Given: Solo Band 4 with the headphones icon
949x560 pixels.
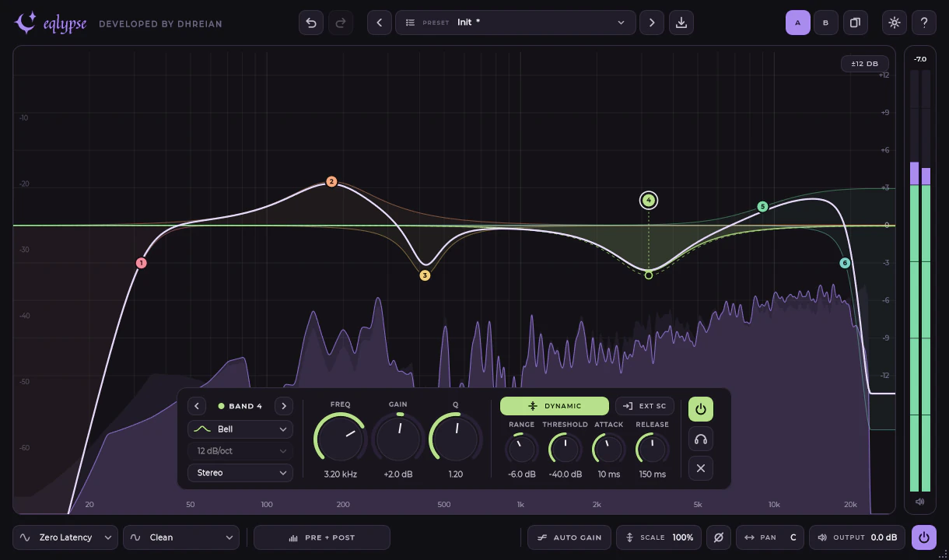Looking at the screenshot, I should click(x=701, y=439).
